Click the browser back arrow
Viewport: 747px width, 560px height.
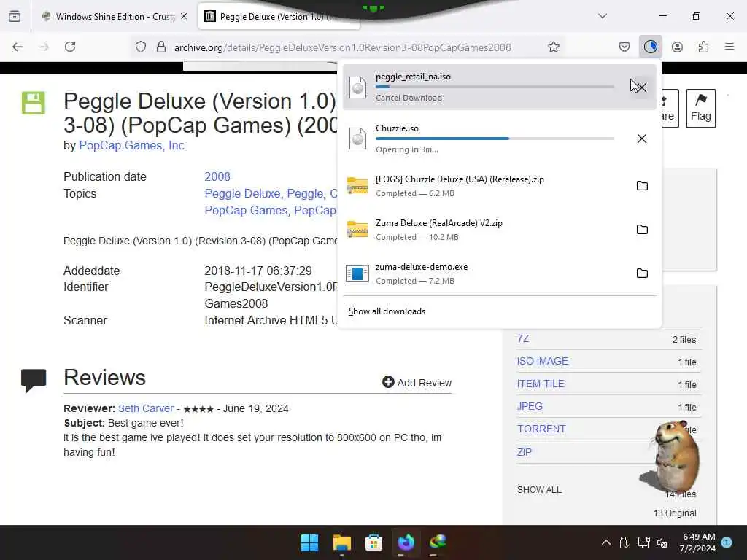coord(18,47)
